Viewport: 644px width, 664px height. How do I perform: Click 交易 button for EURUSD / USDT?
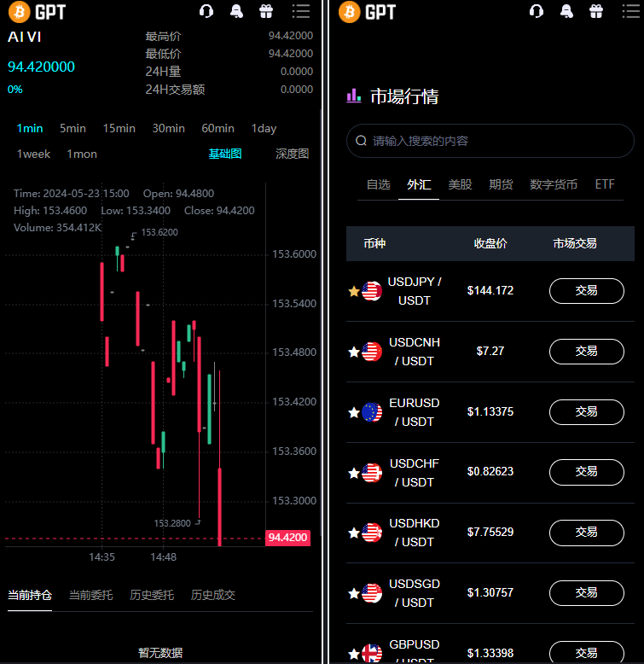point(587,412)
